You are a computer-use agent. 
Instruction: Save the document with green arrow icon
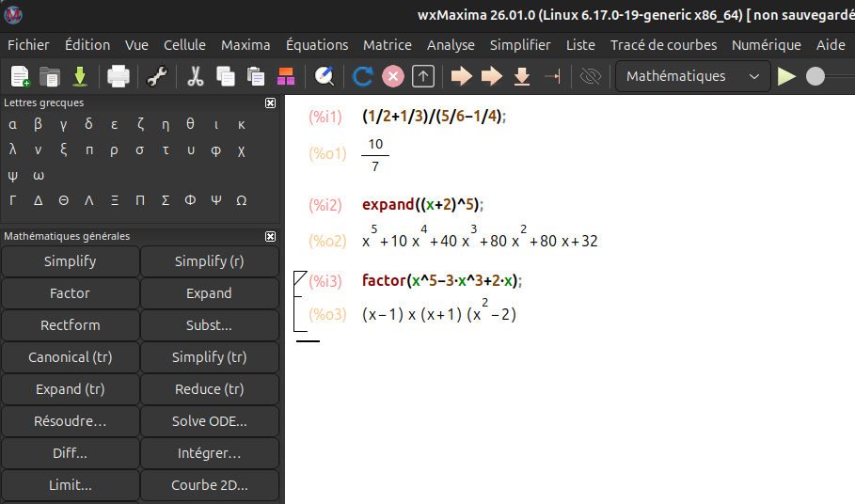[79, 76]
